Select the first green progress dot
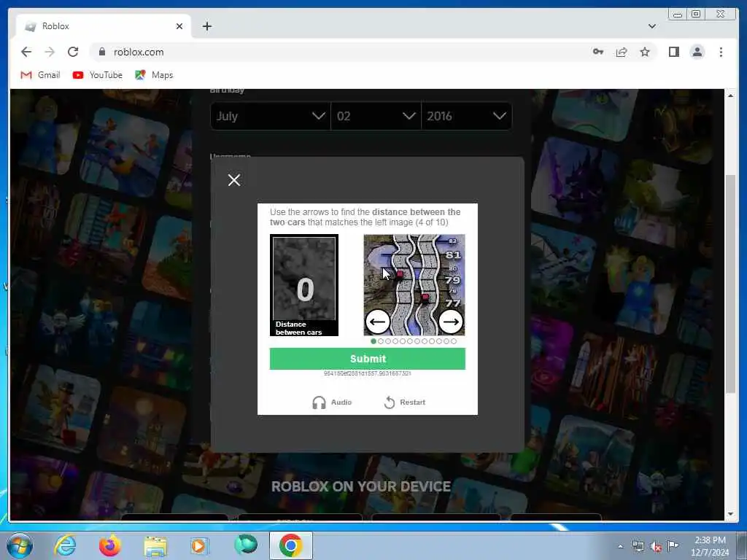This screenshot has width=747, height=560. click(x=373, y=341)
